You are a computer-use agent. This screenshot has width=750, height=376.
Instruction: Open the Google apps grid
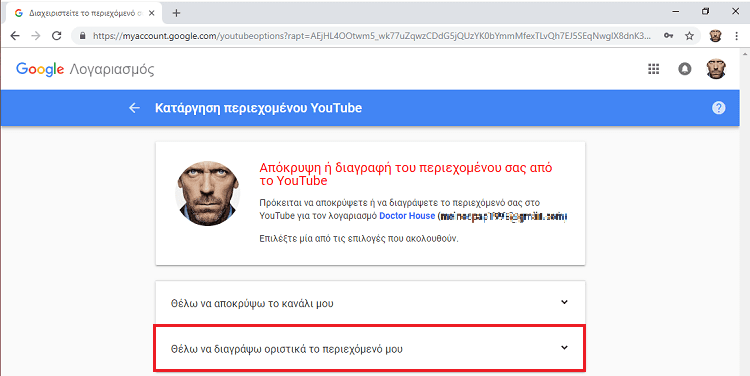653,69
